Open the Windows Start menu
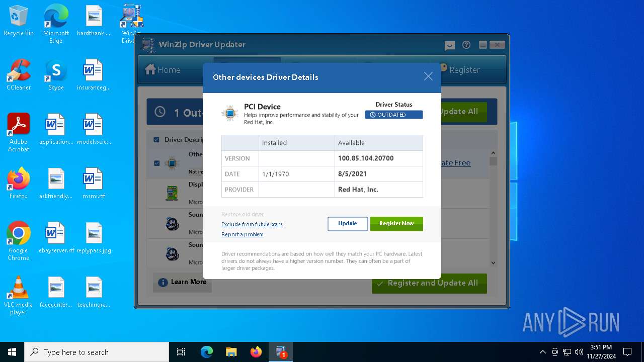This screenshot has height=362, width=644. 12,352
